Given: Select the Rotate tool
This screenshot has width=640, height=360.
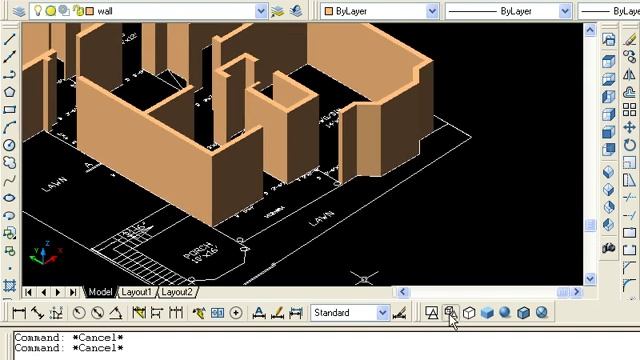Looking at the screenshot, I should [x=630, y=145].
